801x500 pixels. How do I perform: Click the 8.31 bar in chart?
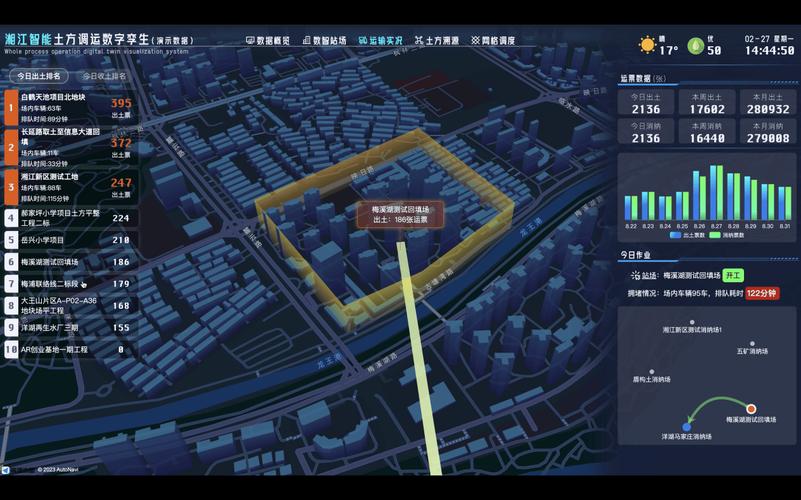785,203
